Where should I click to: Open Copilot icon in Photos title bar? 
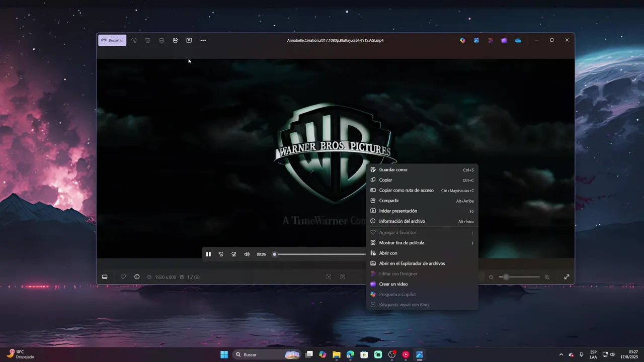pyautogui.click(x=462, y=40)
